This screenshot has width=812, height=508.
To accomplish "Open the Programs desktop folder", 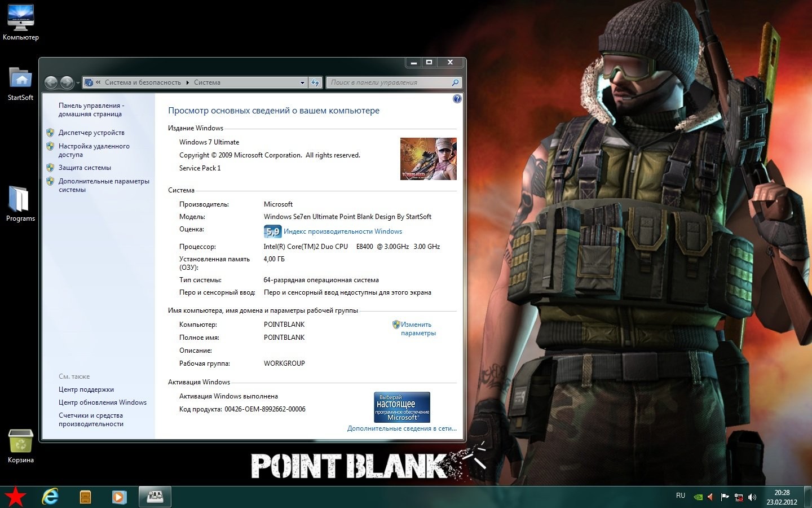I will (20, 203).
